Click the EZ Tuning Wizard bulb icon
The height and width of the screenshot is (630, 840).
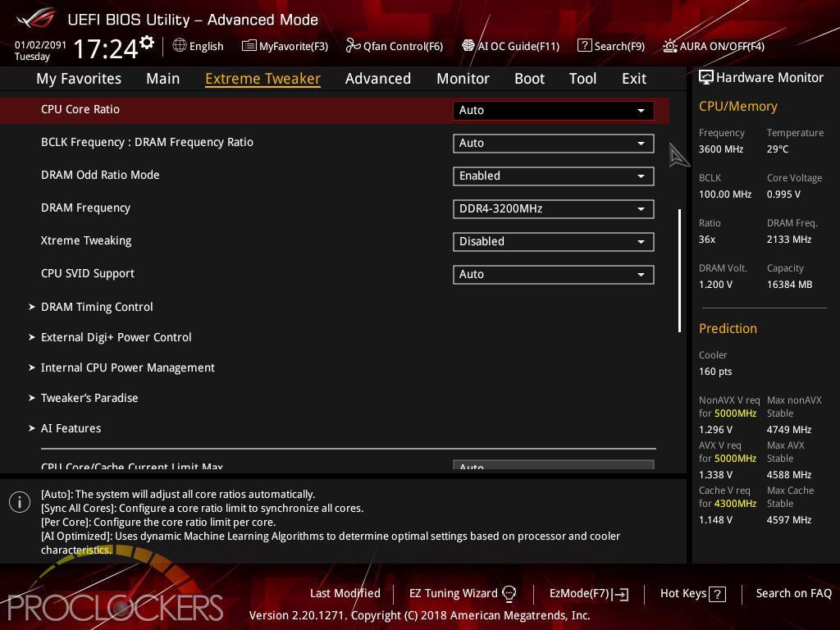click(x=509, y=593)
